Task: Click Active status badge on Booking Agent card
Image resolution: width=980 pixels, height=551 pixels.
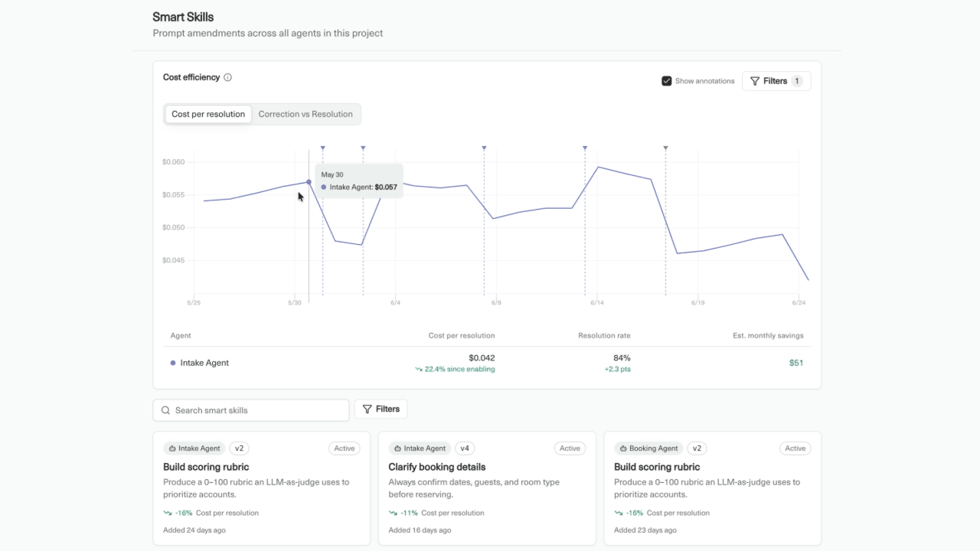Action: [x=795, y=448]
